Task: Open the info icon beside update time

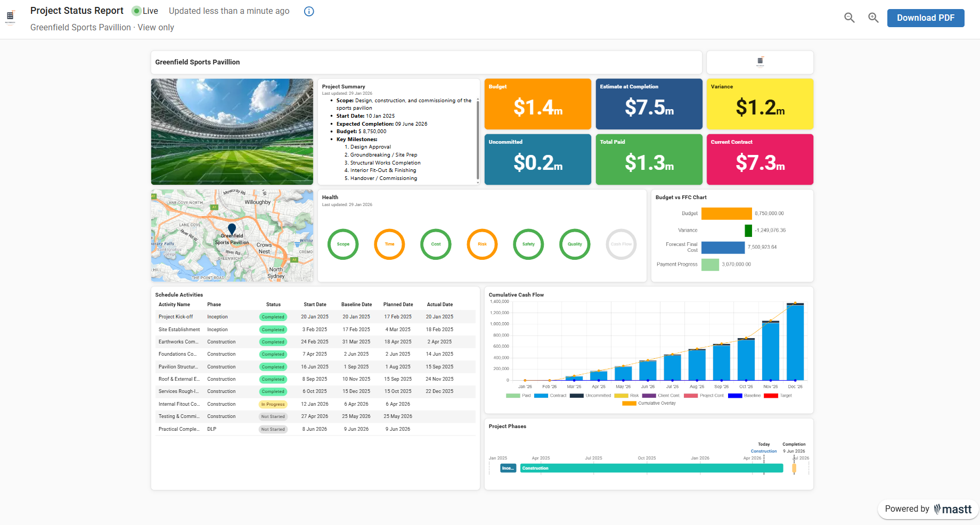Action: click(309, 11)
